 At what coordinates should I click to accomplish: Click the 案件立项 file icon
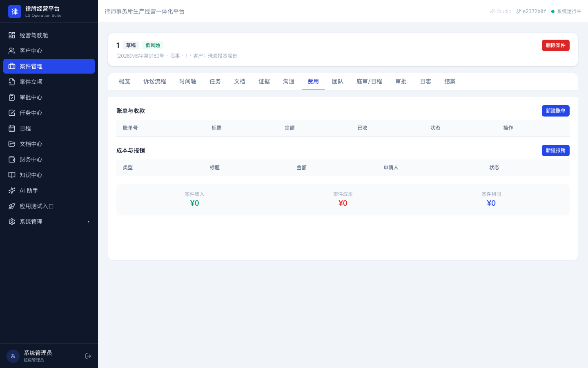12,82
